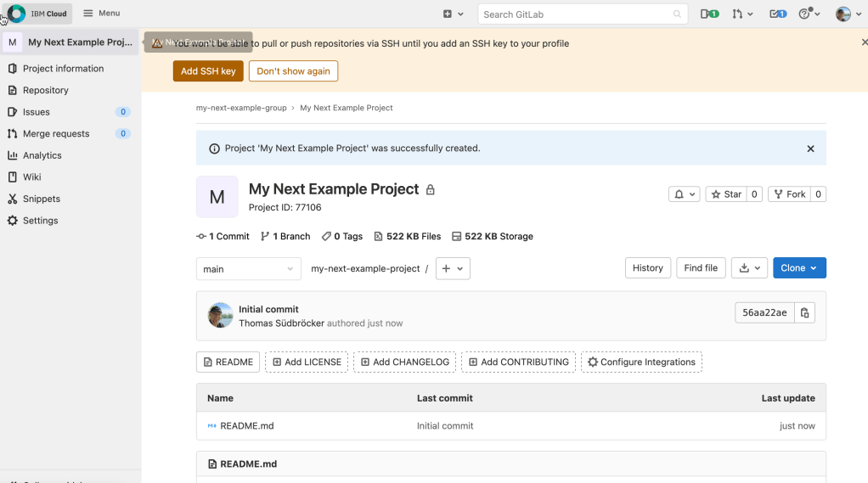Viewport: 868px width, 483px height.
Task: Open Wiki from the left sidebar
Action: coord(32,177)
